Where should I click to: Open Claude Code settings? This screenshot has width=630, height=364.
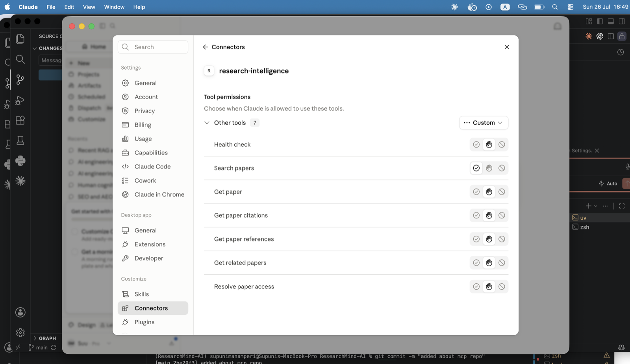click(x=153, y=166)
